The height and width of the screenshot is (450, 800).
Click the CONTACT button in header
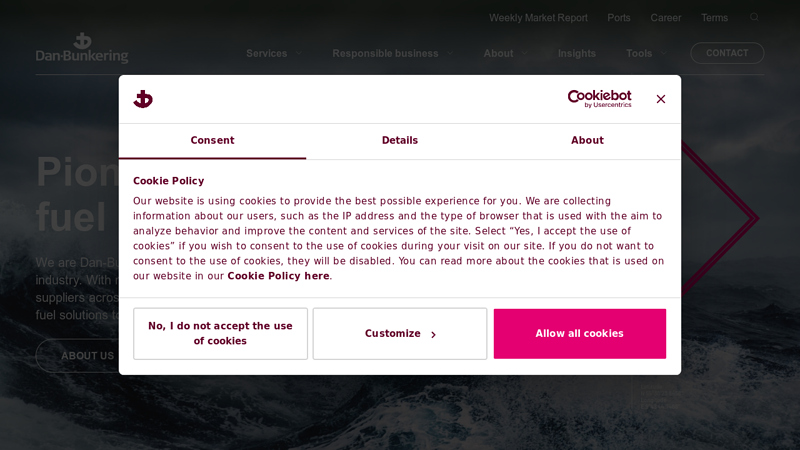(x=727, y=53)
